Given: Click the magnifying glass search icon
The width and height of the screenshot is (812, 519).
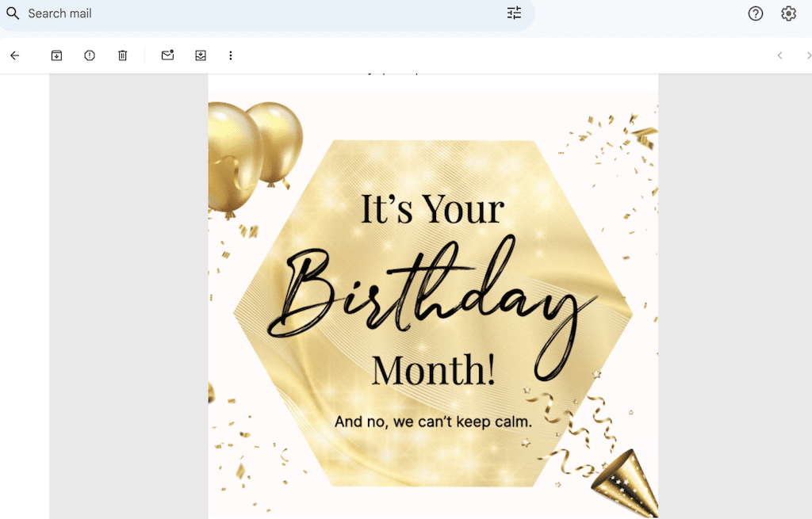Looking at the screenshot, I should pyautogui.click(x=13, y=13).
